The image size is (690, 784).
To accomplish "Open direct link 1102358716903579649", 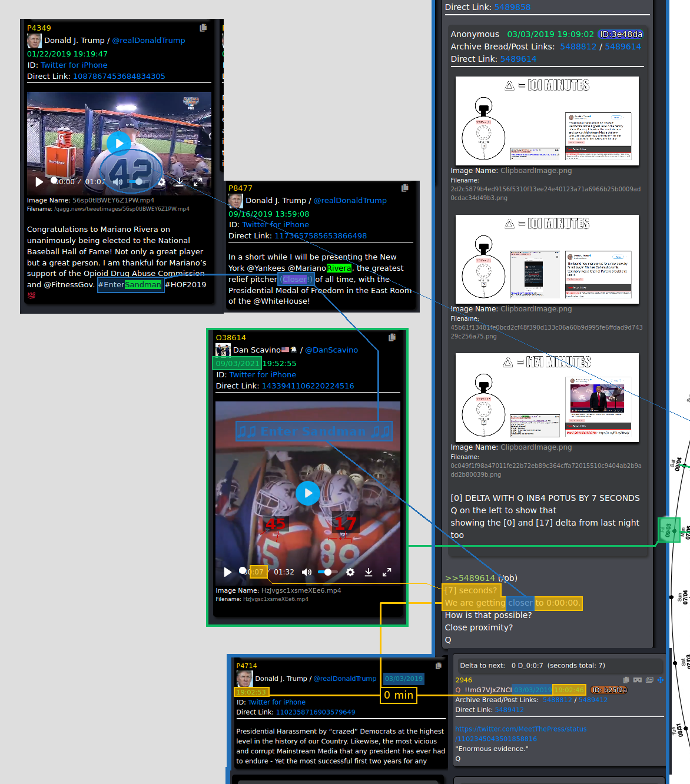I will [316, 712].
